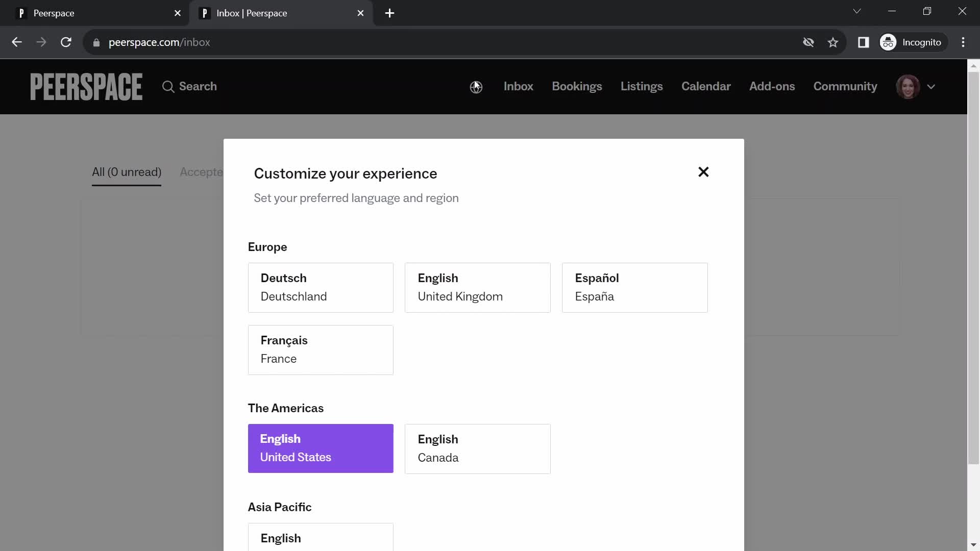Click the browser tab dropdown arrow
980x551 pixels.
click(857, 12)
